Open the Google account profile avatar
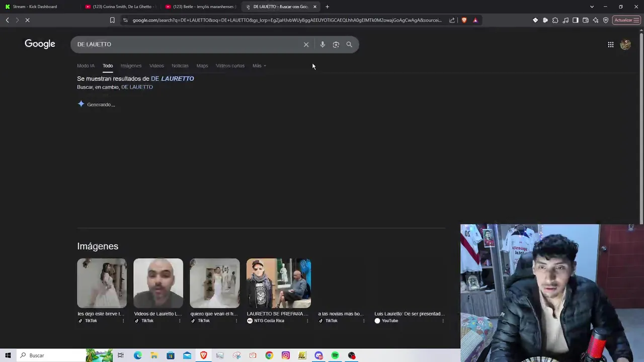 click(625, 44)
